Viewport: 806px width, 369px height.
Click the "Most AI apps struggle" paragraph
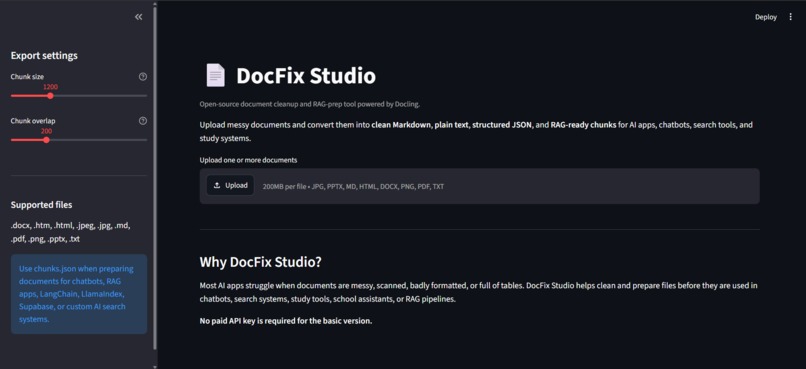[x=479, y=292]
